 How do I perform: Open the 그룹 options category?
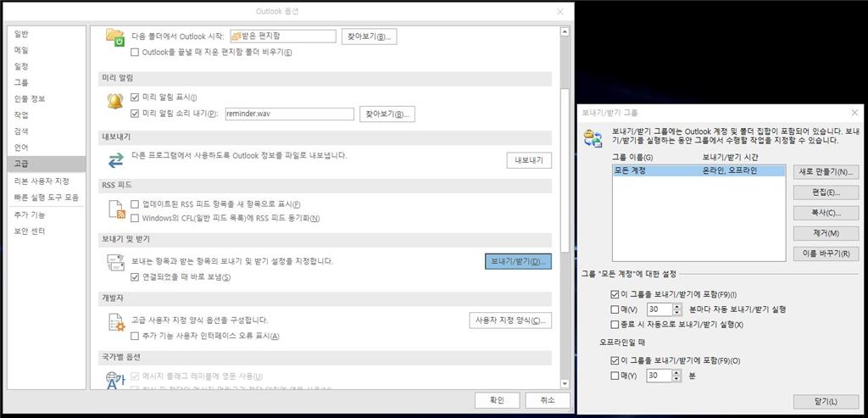[47, 82]
